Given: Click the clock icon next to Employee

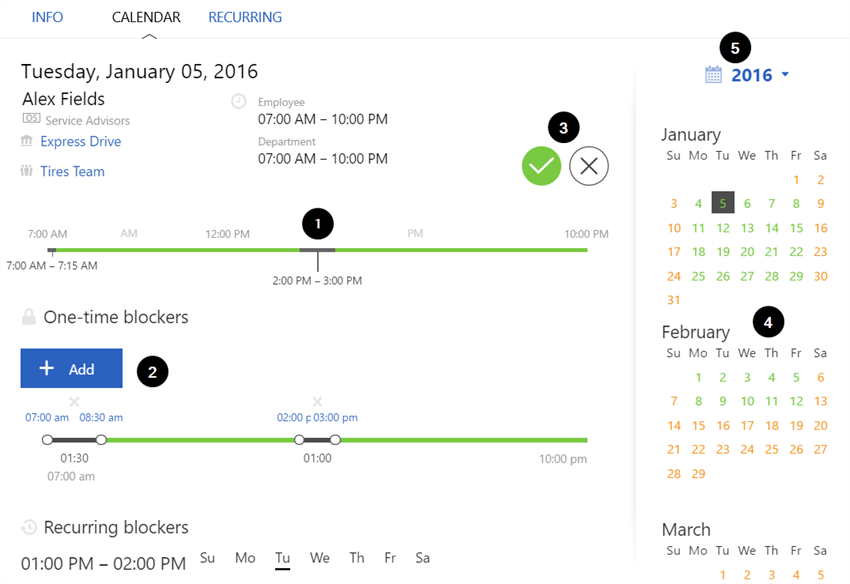Looking at the screenshot, I should (x=239, y=102).
